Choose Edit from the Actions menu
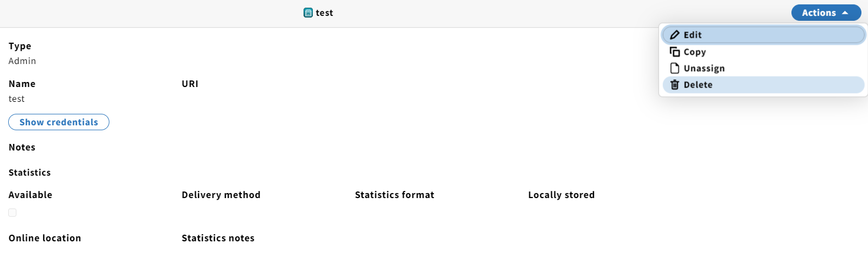This screenshot has width=868, height=261. click(x=764, y=35)
